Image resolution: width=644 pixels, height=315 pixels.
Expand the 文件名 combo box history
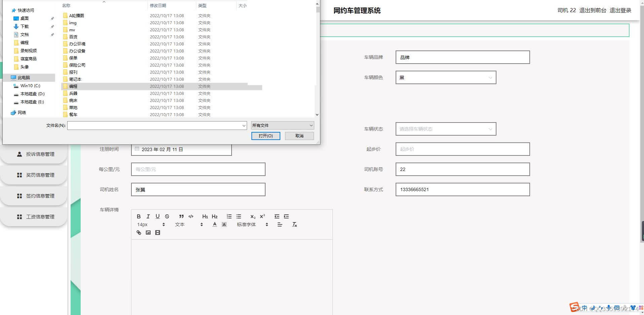[244, 126]
